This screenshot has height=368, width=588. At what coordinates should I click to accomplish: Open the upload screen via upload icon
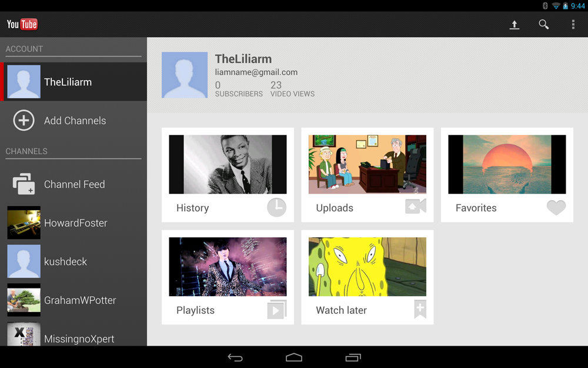click(514, 24)
